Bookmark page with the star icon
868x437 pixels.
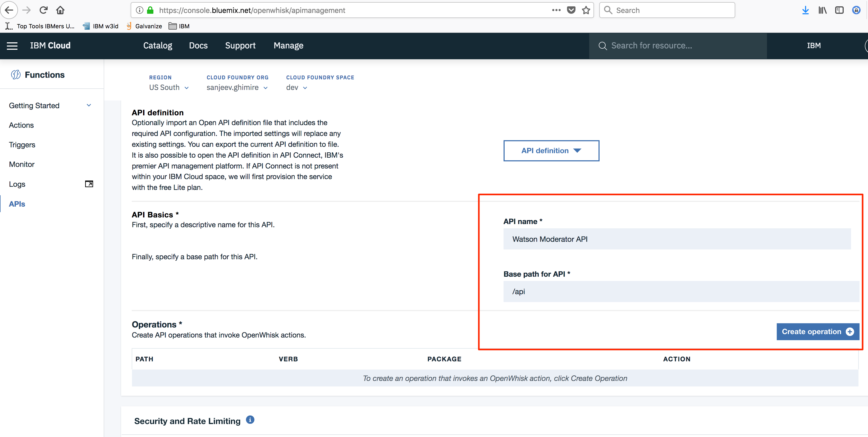click(586, 10)
